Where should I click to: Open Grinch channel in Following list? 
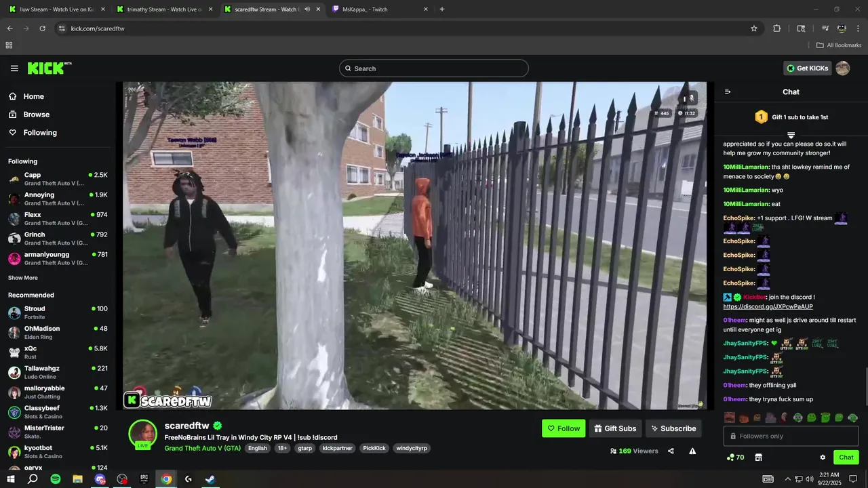click(x=58, y=239)
